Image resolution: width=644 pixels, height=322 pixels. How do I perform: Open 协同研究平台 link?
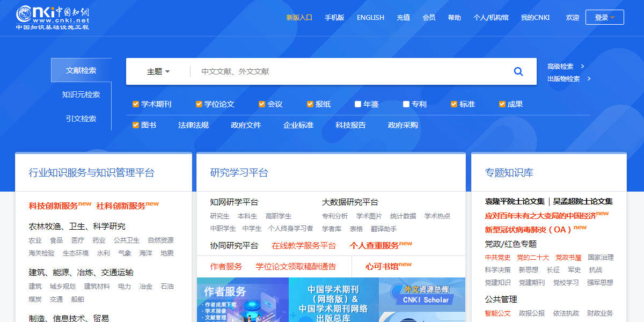234,246
